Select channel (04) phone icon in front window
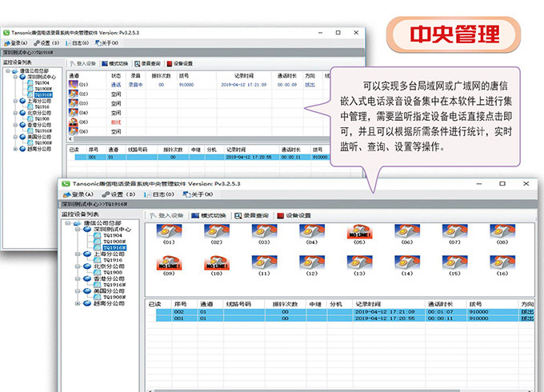 [x=312, y=231]
